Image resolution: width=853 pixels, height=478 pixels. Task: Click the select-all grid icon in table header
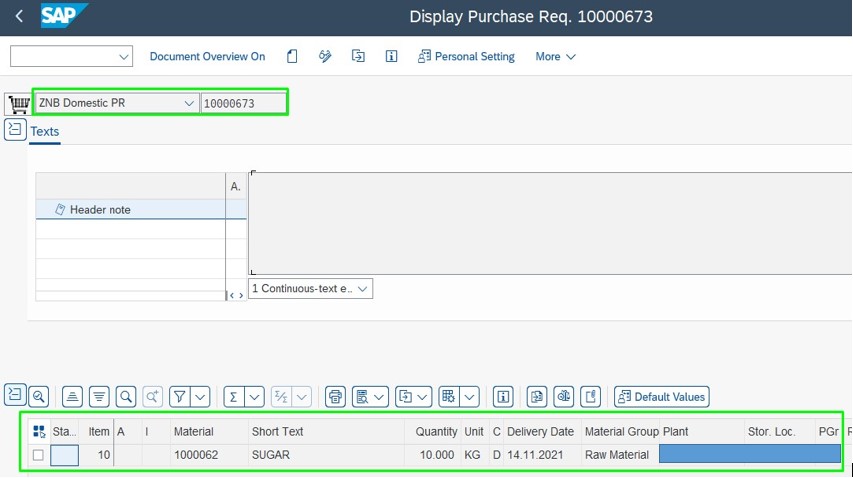point(39,432)
